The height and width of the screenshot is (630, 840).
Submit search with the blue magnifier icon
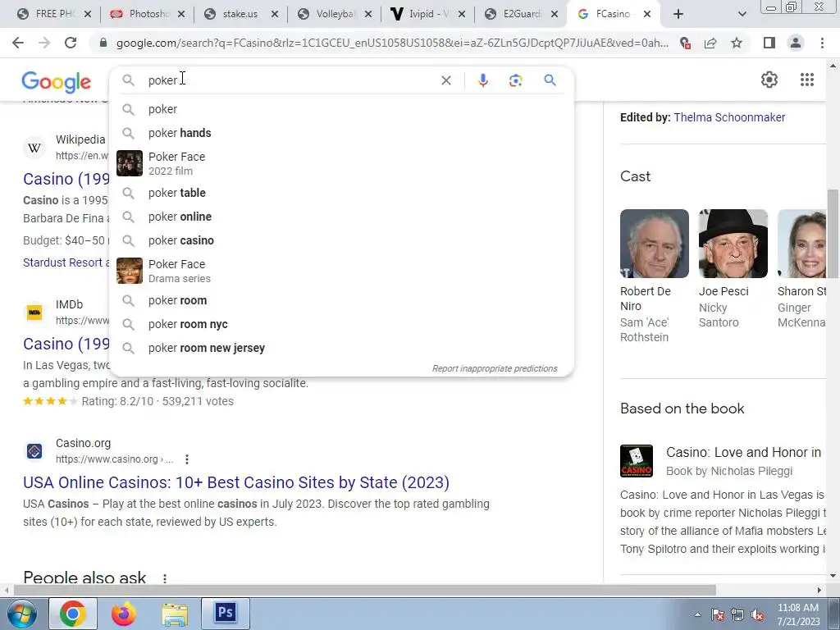pyautogui.click(x=550, y=80)
